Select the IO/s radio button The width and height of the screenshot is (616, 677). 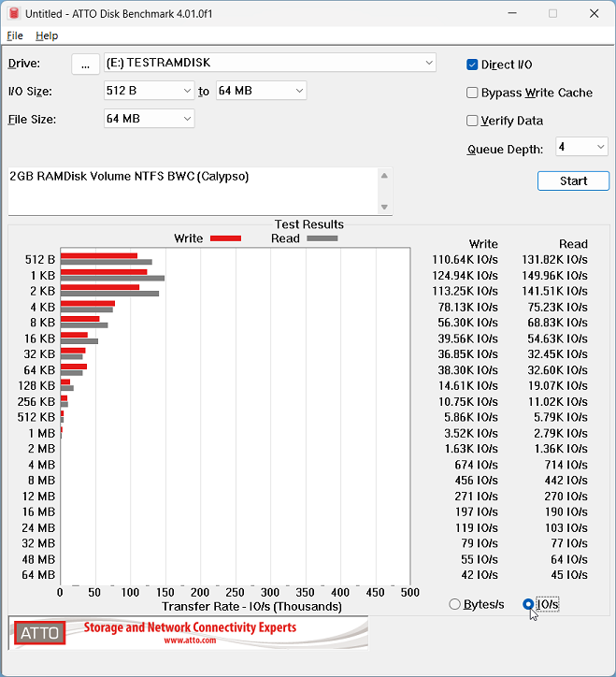click(528, 604)
